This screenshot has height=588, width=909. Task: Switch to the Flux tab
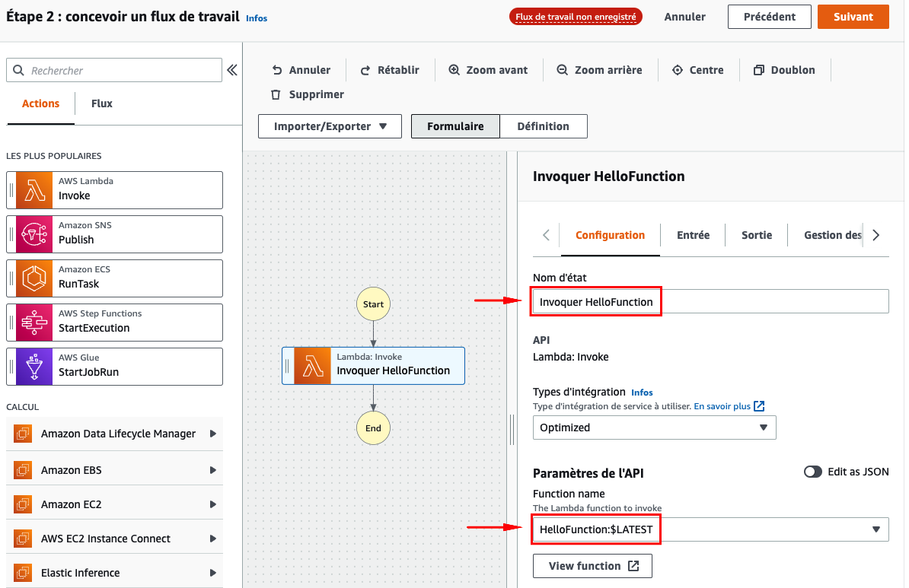[x=101, y=103]
